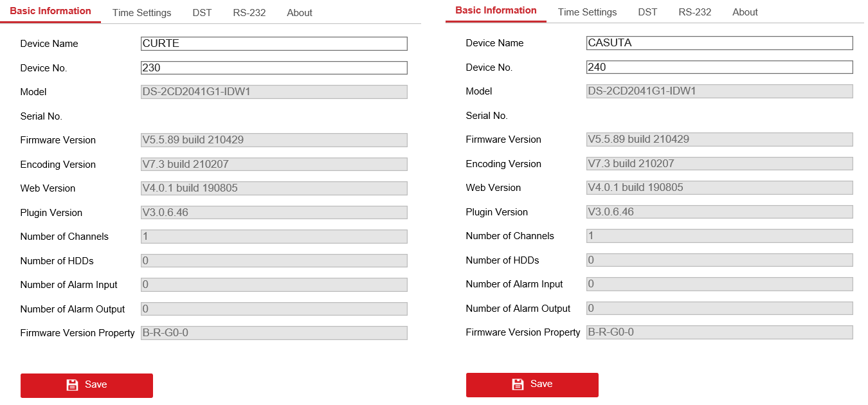The width and height of the screenshot is (868, 405).
Task: Open Time Settings tab in CASUTA panel
Action: click(587, 12)
